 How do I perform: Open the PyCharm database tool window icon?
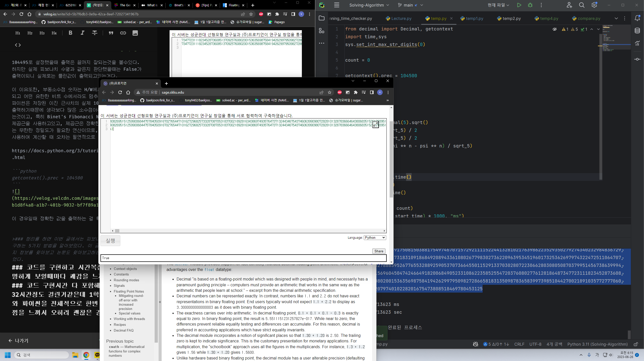(x=637, y=31)
